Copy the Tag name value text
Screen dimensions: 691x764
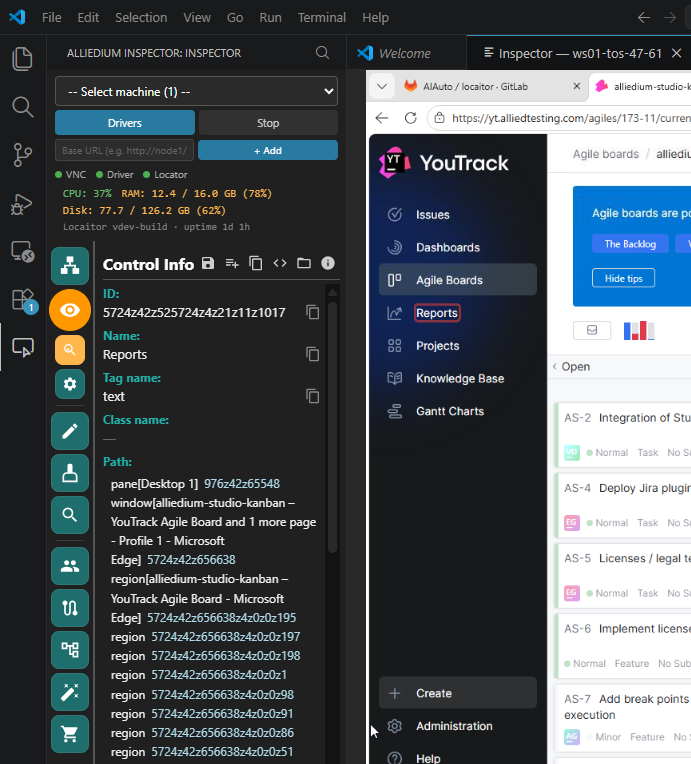(313, 396)
